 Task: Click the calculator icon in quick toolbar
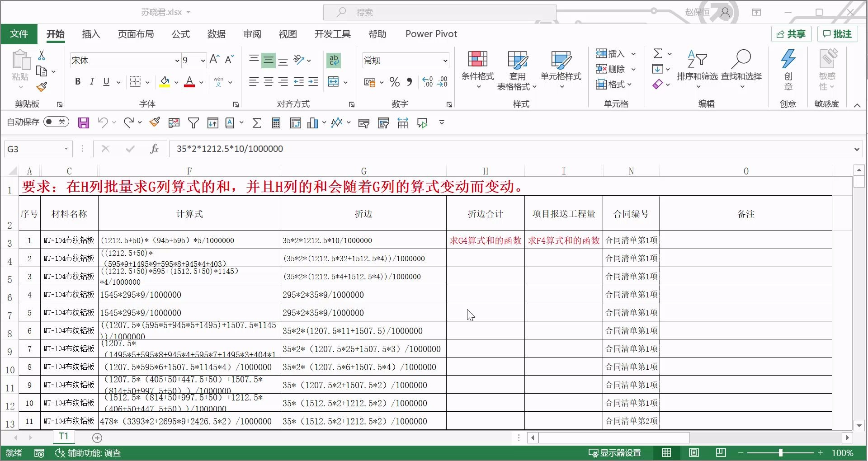(x=276, y=123)
